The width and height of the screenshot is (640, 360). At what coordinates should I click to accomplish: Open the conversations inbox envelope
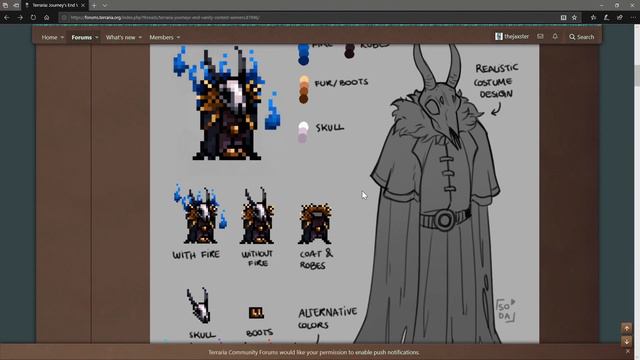coord(540,37)
